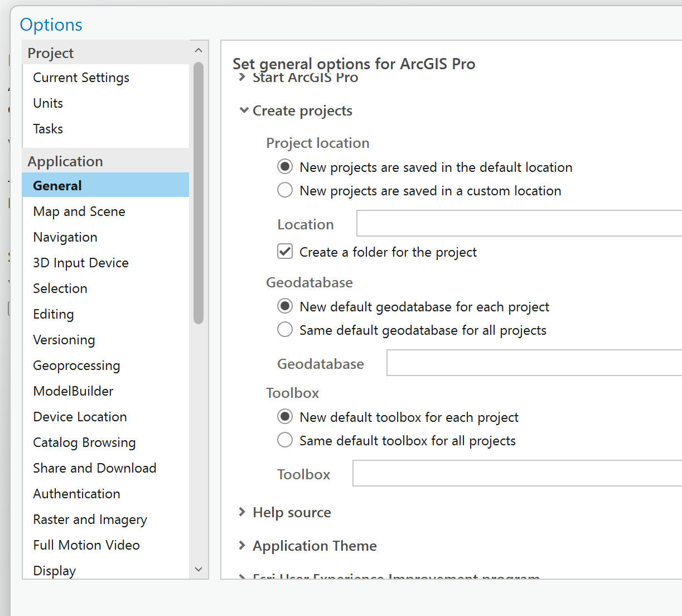Expand the Help source section

click(242, 512)
